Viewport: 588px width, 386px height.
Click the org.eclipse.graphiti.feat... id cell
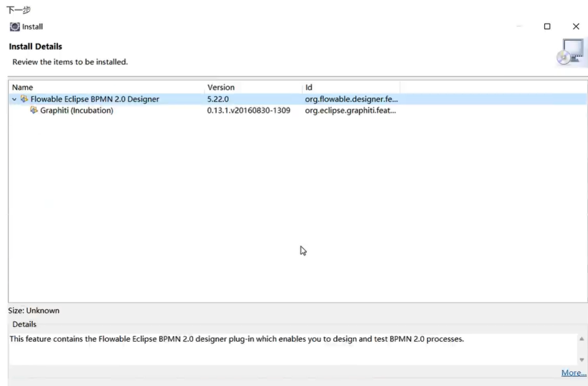coord(350,110)
